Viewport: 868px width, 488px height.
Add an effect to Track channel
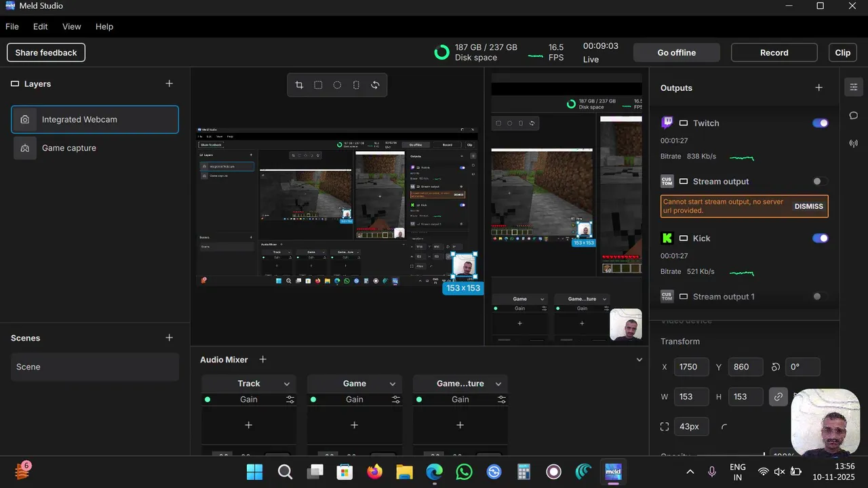point(249,425)
